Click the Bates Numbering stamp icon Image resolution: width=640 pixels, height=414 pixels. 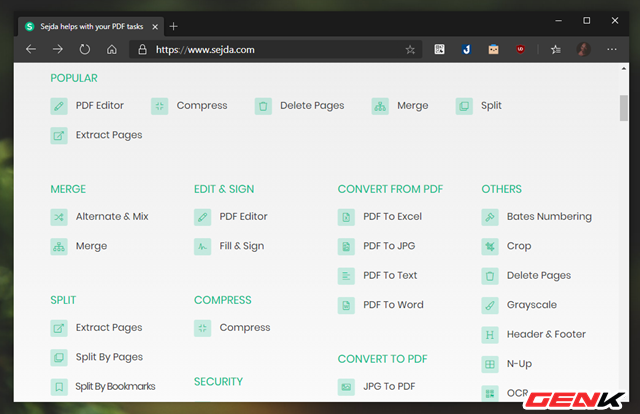(x=490, y=217)
